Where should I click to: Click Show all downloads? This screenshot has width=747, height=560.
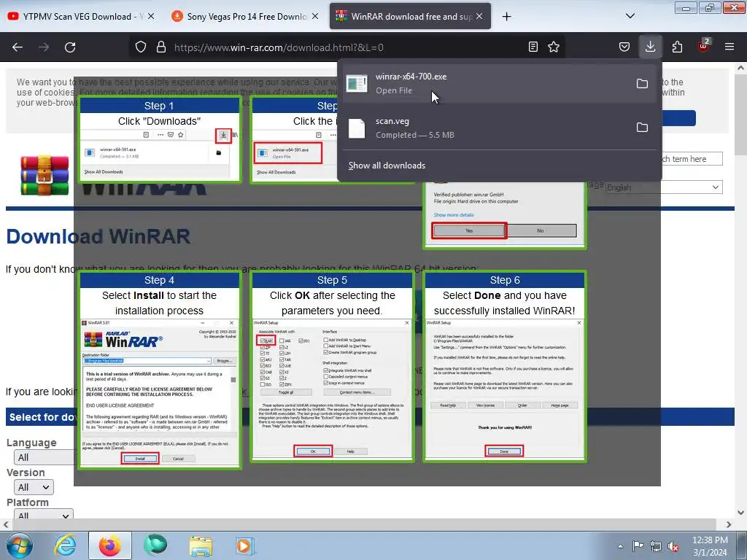coord(387,166)
